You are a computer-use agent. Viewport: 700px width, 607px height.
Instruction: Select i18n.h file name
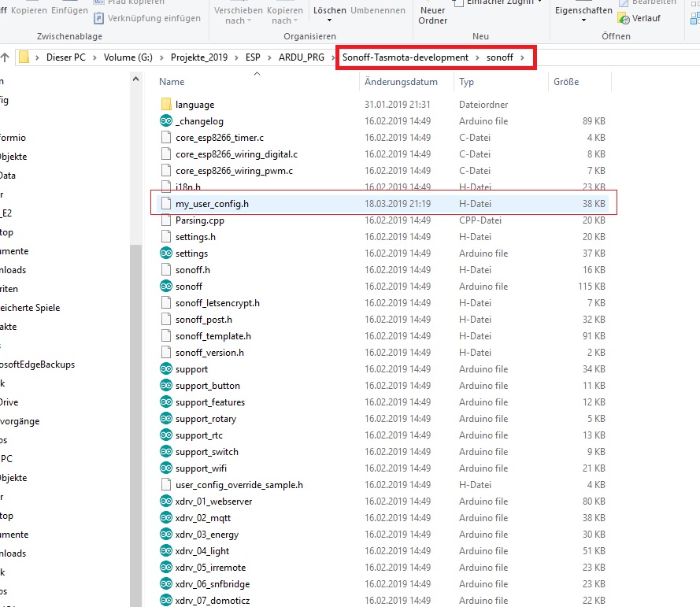point(188,187)
